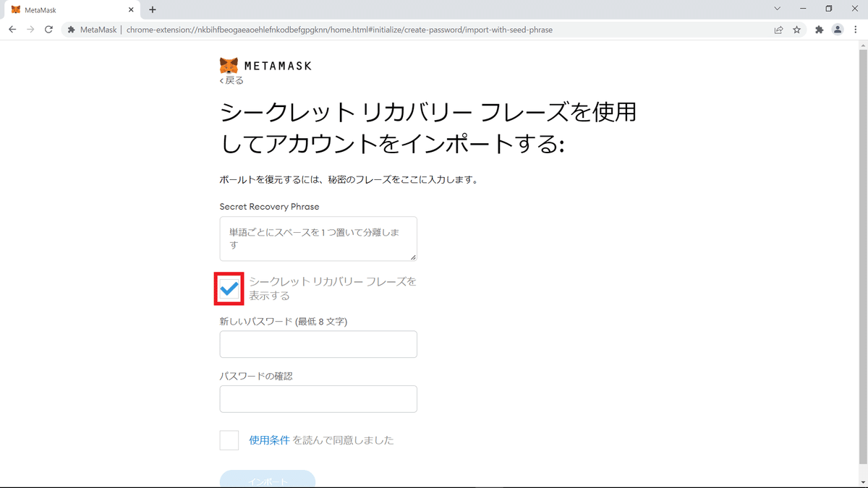This screenshot has height=488, width=868.
Task: Click the Secret Recovery Phrase label
Action: coord(269,207)
